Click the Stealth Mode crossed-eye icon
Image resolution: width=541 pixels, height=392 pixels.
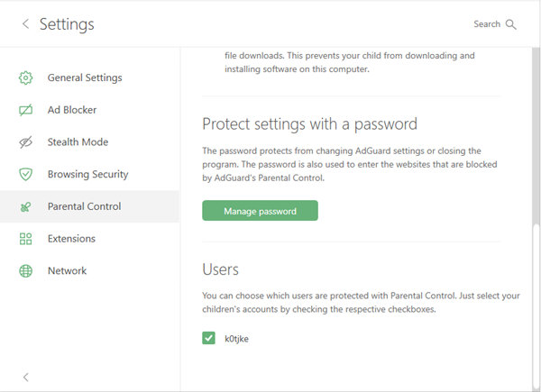(x=25, y=141)
